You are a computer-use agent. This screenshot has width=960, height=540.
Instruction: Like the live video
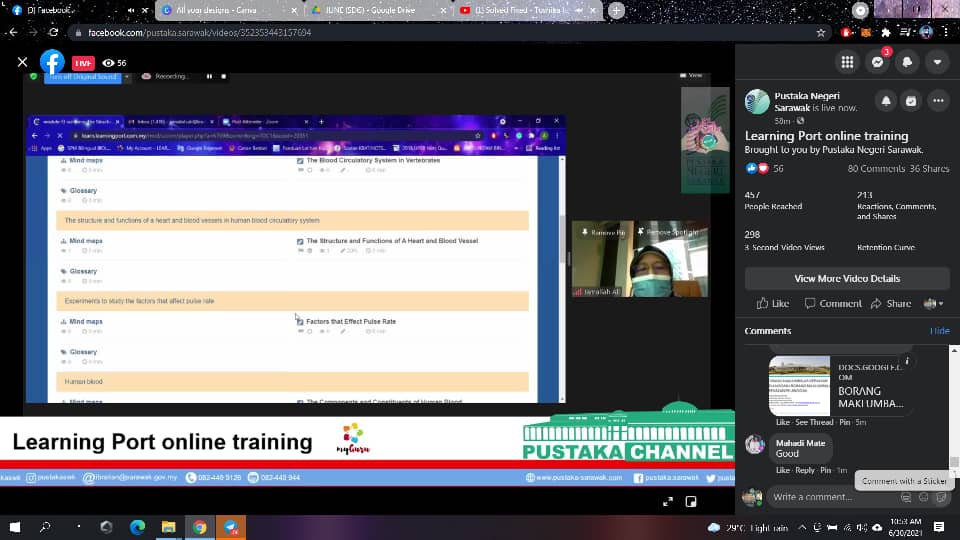[x=773, y=304]
